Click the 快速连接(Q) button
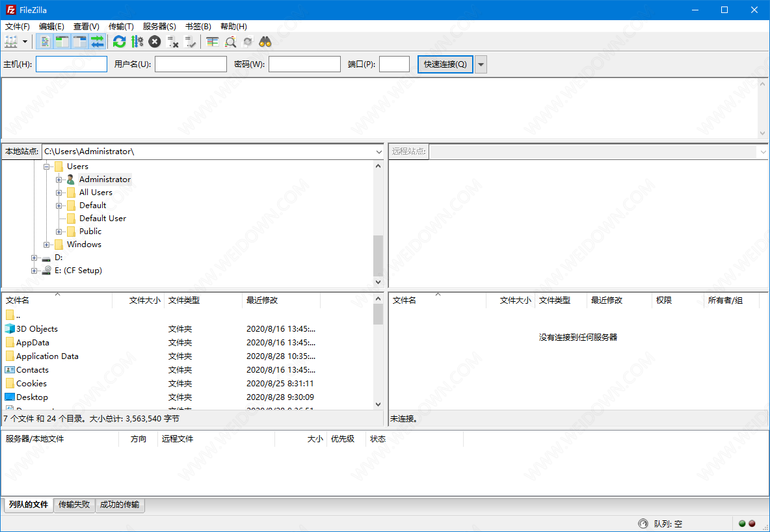This screenshot has width=770, height=532. tap(445, 64)
